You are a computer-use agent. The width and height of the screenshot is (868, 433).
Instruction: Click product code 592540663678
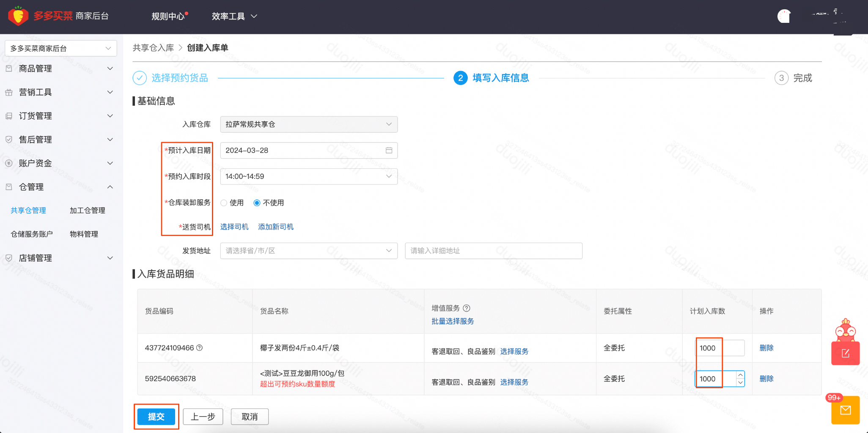click(170, 379)
